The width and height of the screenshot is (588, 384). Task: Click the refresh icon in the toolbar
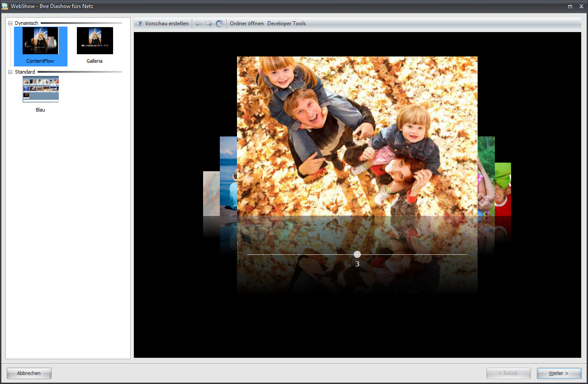pos(219,23)
